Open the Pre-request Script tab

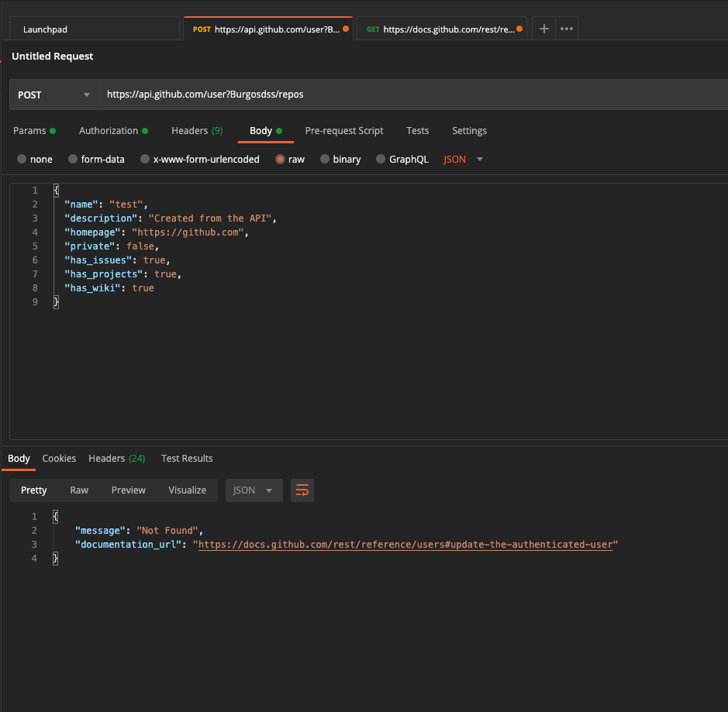(x=344, y=131)
